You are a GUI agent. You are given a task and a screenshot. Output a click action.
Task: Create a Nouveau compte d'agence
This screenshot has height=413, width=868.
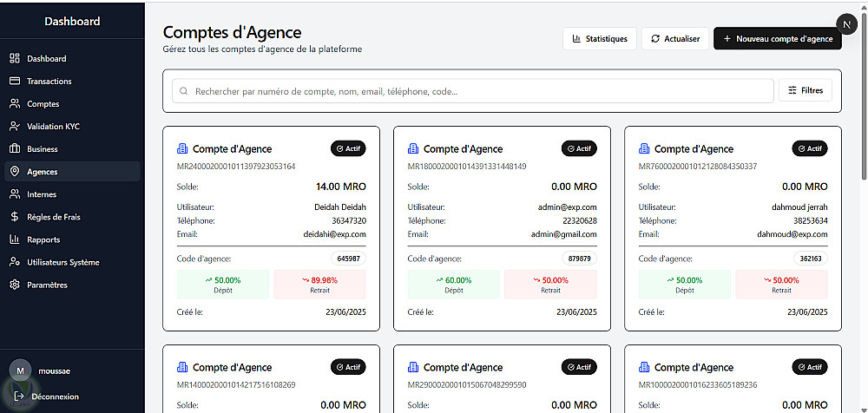tap(777, 39)
